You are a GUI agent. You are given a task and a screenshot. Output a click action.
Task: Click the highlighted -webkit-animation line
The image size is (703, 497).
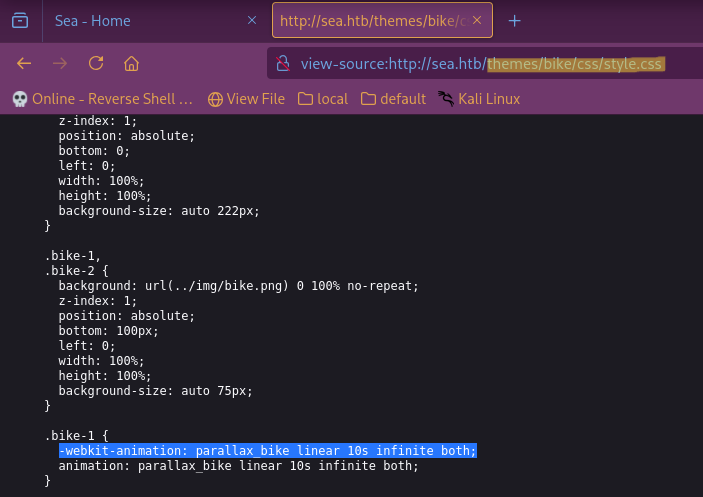coord(267,451)
